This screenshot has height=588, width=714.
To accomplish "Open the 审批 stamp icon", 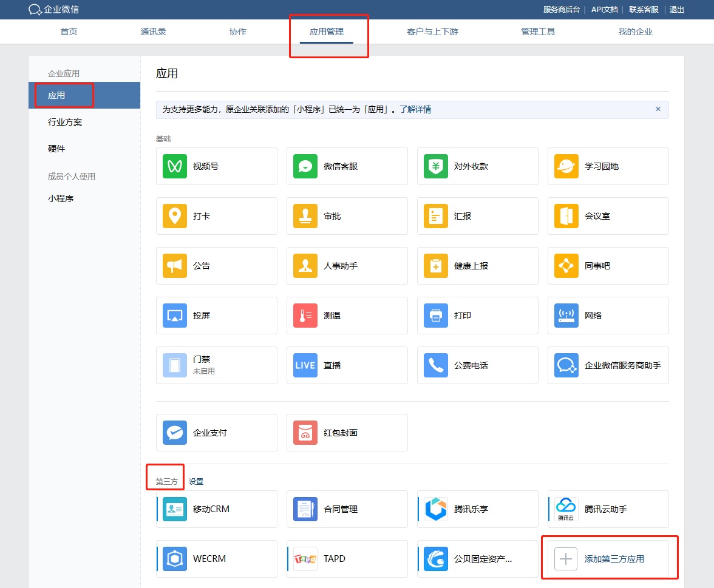I will [305, 216].
